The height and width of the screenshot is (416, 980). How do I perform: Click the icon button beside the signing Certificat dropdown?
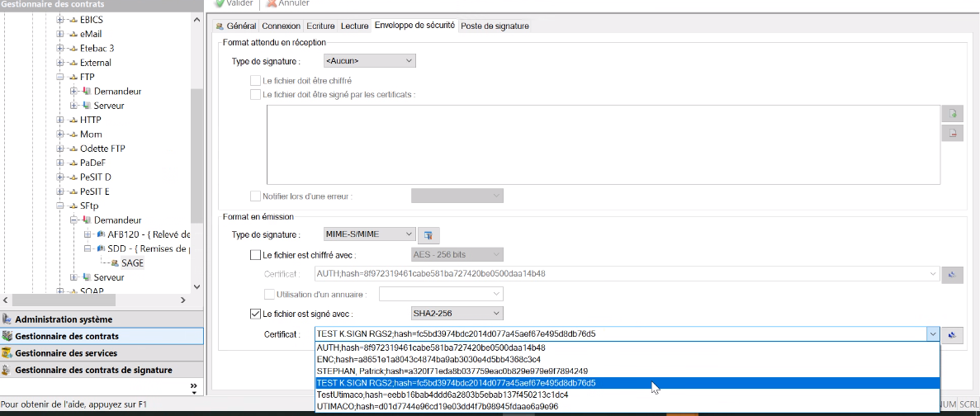(x=952, y=334)
